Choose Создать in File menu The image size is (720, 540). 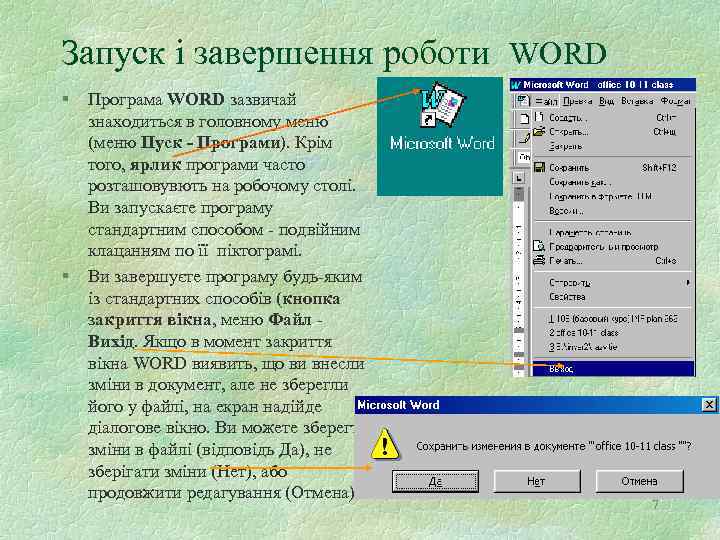(x=612, y=118)
